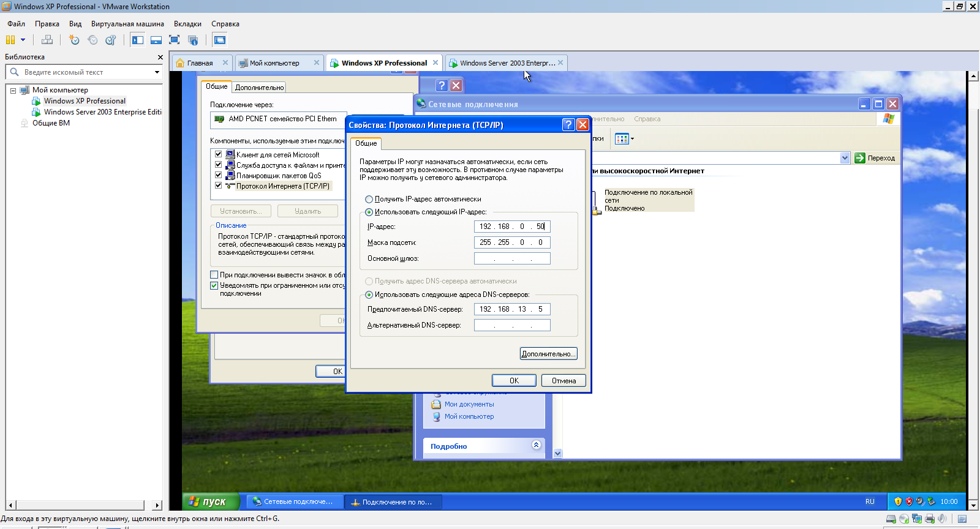Click the console view toolbar icon
980x529 pixels.
pyautogui.click(x=220, y=40)
